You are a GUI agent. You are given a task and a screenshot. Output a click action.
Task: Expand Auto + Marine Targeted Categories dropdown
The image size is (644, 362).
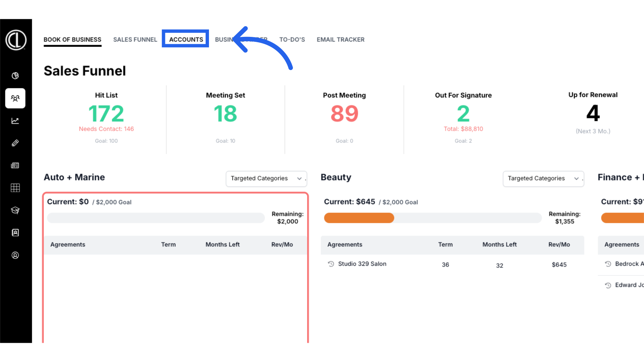tap(266, 178)
